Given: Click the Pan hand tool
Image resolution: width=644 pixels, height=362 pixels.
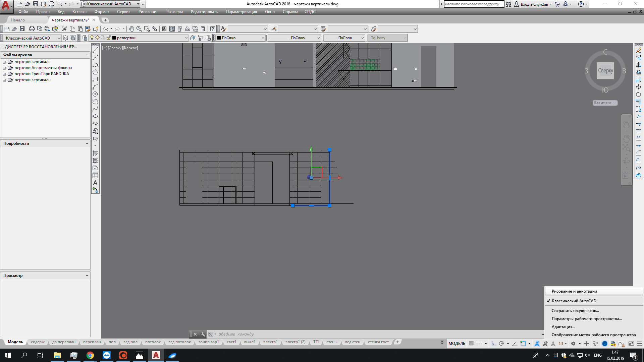Looking at the screenshot, I should [x=131, y=29].
